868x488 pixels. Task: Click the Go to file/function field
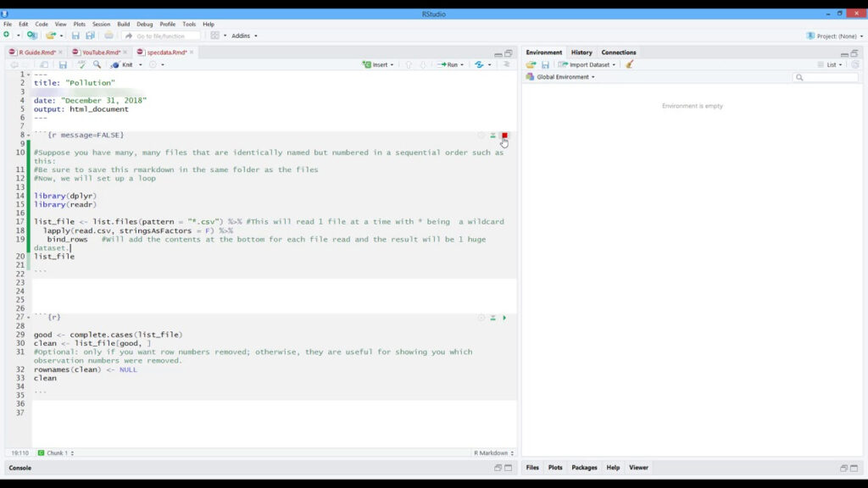pyautogui.click(x=160, y=36)
